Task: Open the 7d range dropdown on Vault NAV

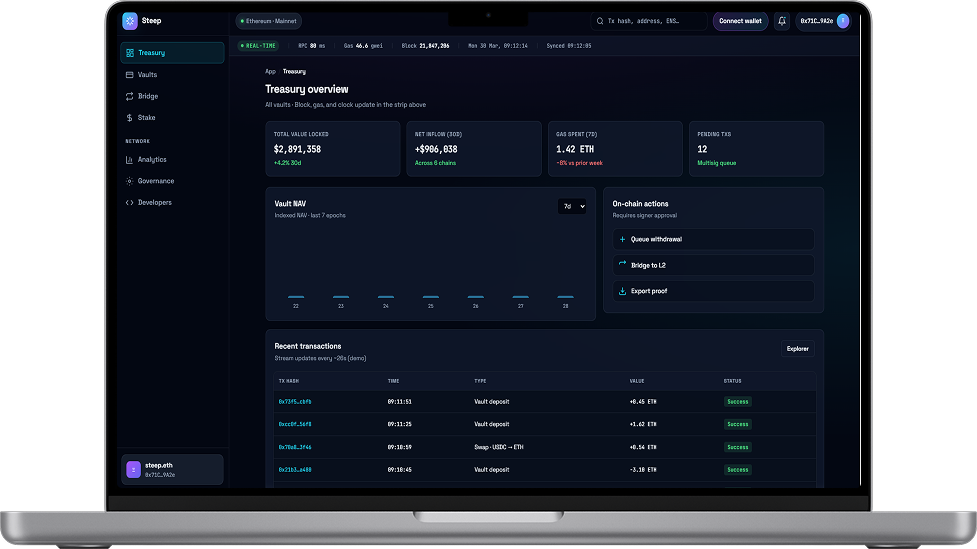Action: (x=572, y=206)
